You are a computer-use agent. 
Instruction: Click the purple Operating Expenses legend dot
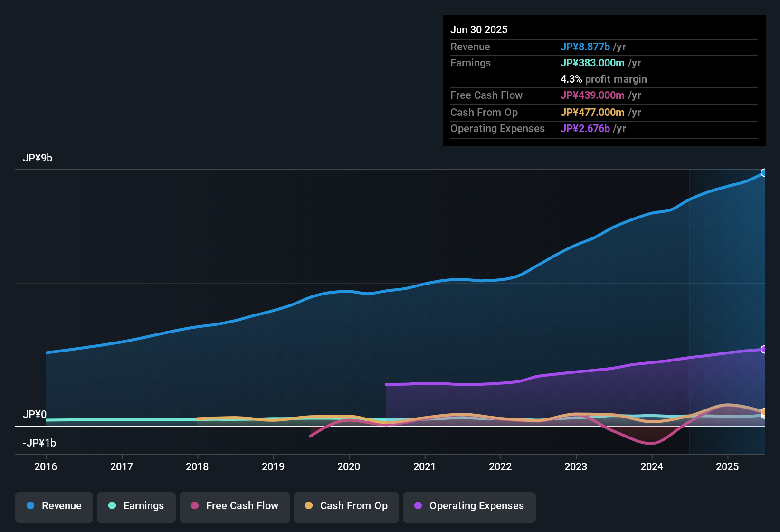pyautogui.click(x=417, y=506)
